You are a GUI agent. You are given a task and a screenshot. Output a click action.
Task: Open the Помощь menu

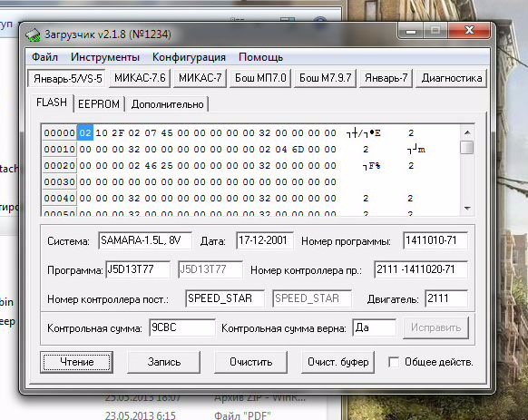click(x=261, y=57)
